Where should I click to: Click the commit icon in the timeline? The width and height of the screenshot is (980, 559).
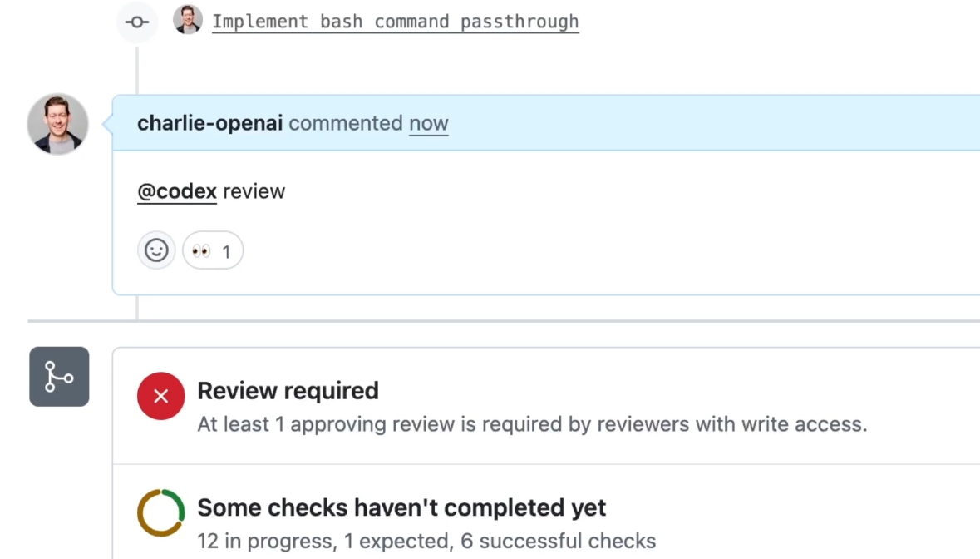137,22
